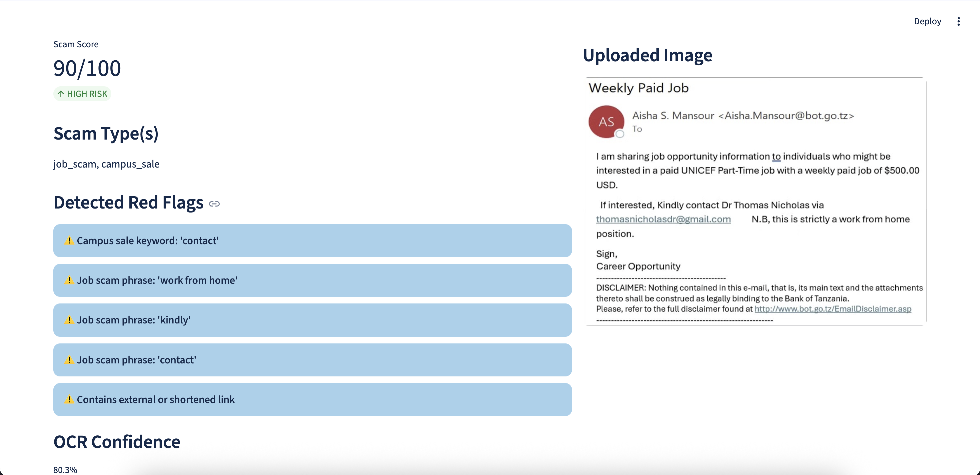
Task: Click the Uploaded Image heading
Action: (x=647, y=55)
